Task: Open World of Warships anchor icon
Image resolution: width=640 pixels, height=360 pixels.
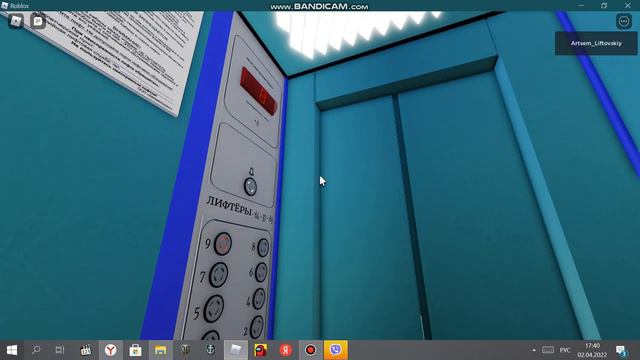Action: click(x=211, y=350)
